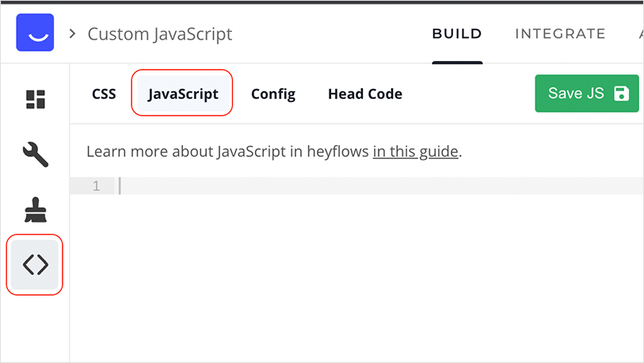Place cursor in code editor line 1
Viewport: 644px width, 363px height.
pyautogui.click(x=380, y=185)
